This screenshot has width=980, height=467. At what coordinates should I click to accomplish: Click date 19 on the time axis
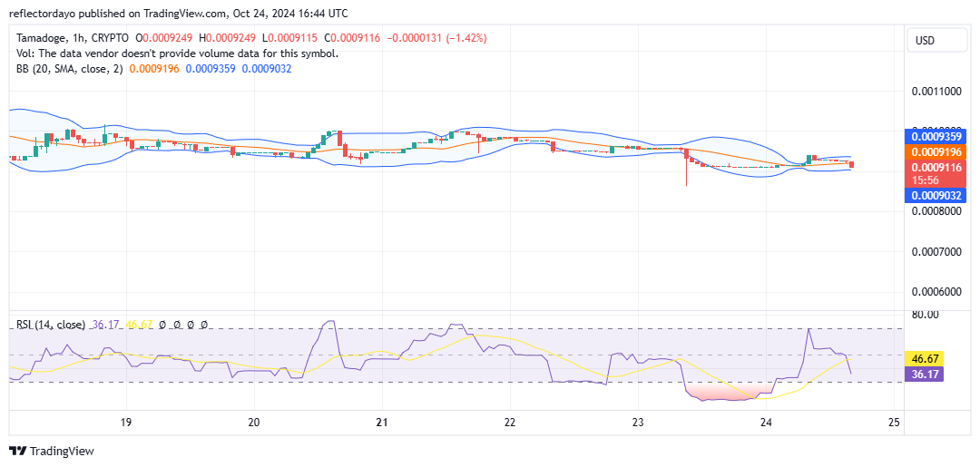point(127,423)
